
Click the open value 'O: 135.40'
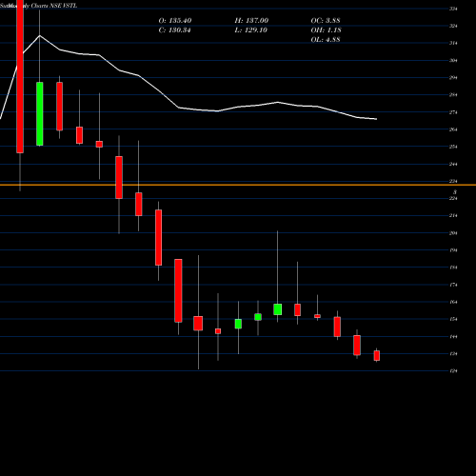click(175, 21)
